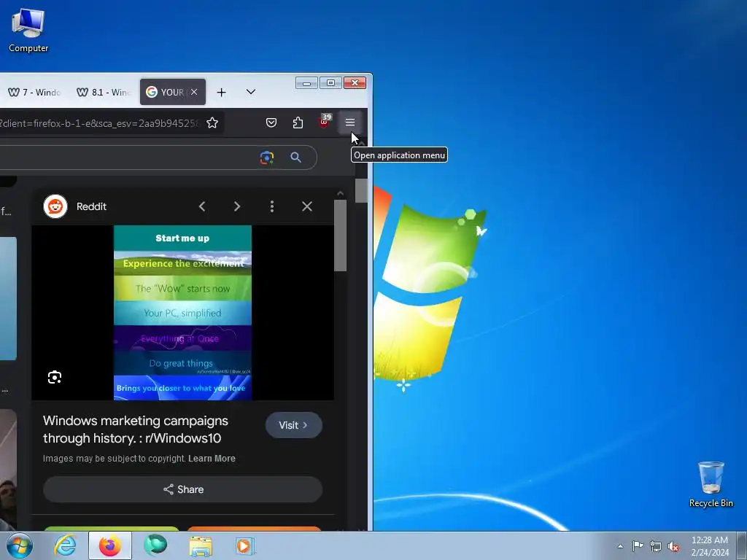Open the Reddit source logo
Viewport: 747px width, 560px height.
coord(55,206)
